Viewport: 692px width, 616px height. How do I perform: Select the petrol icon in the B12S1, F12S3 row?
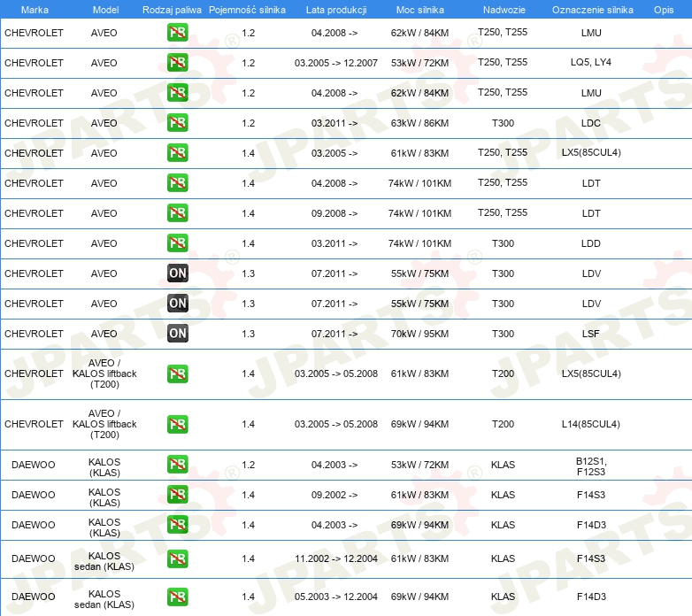(178, 465)
